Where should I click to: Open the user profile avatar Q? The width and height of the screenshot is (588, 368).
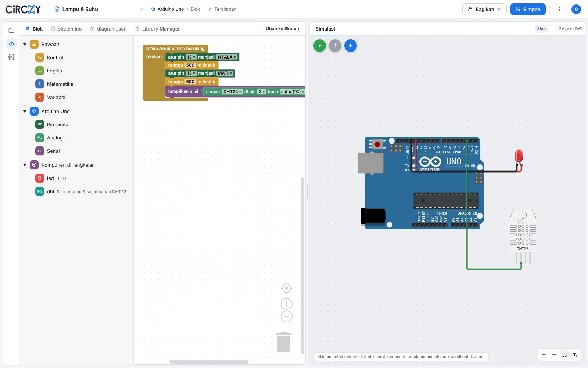pos(576,9)
